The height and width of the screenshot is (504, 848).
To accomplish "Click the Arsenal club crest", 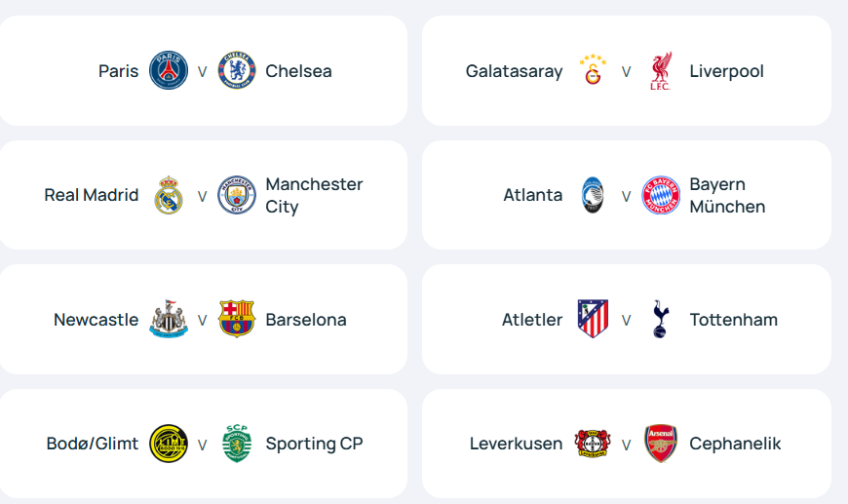I will tap(661, 444).
